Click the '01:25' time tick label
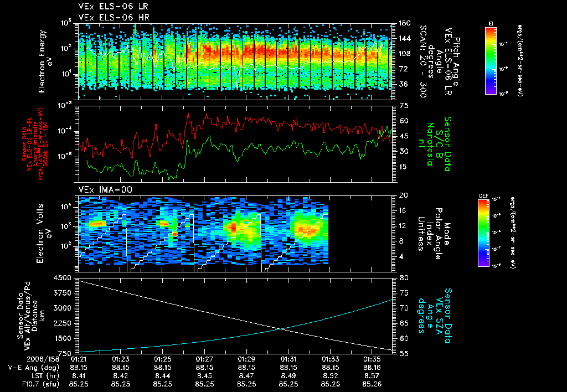Screen dimensions: 567x392 click(162, 359)
